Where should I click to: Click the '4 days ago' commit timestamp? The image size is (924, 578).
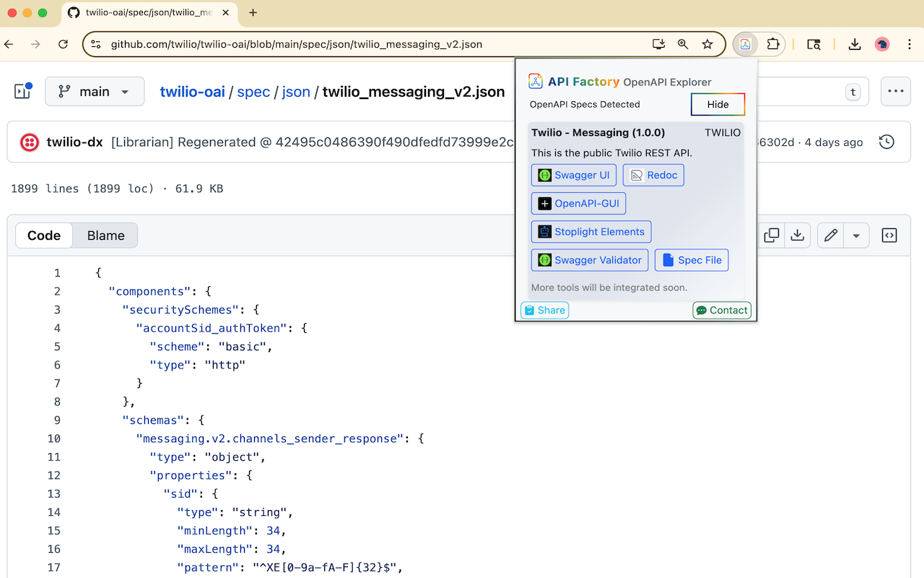click(834, 142)
